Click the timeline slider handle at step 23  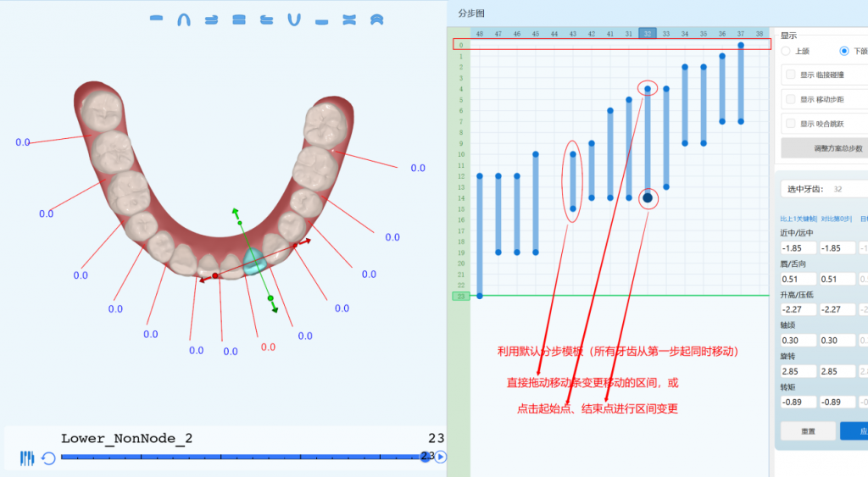tap(426, 457)
